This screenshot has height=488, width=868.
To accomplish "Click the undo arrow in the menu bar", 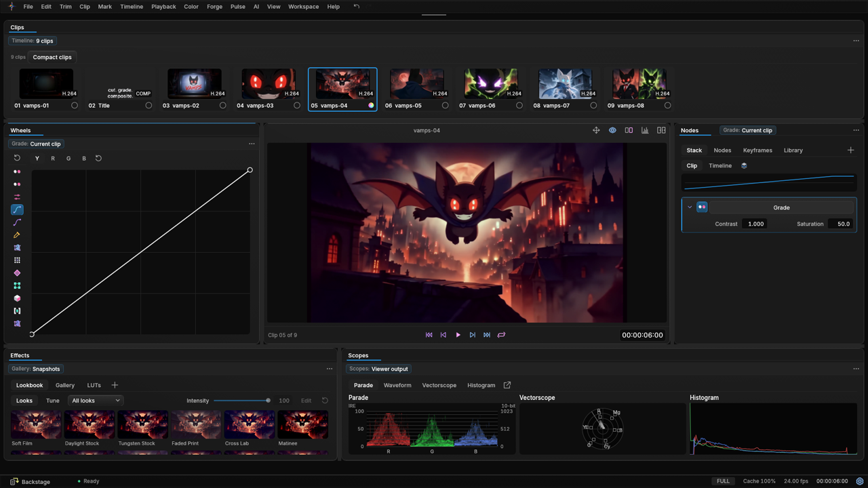I will point(357,7).
